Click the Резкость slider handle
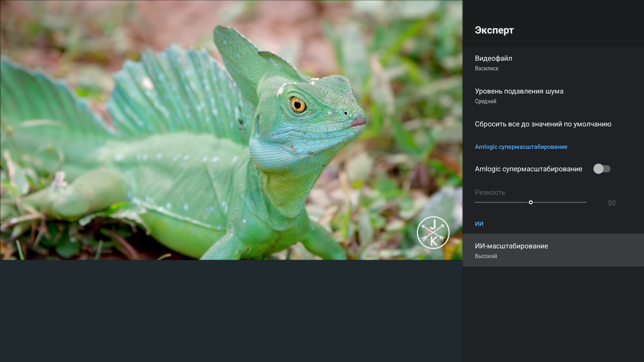644x362 pixels. [x=531, y=202]
